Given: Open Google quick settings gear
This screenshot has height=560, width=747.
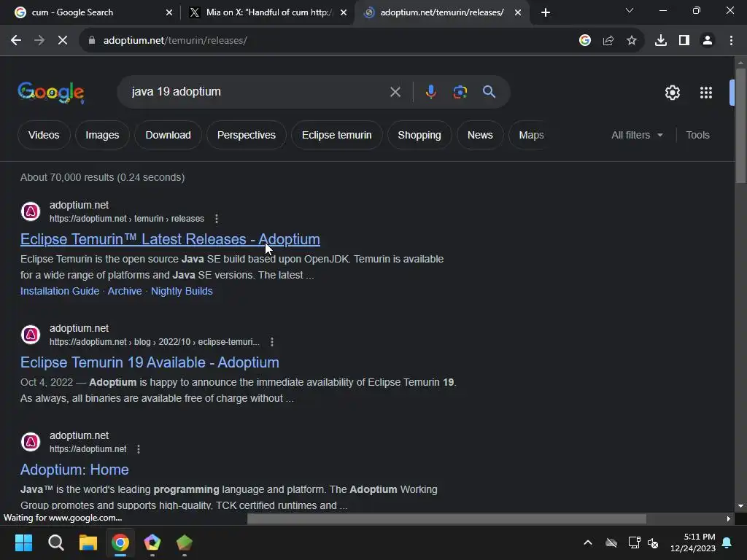Looking at the screenshot, I should click(x=673, y=93).
